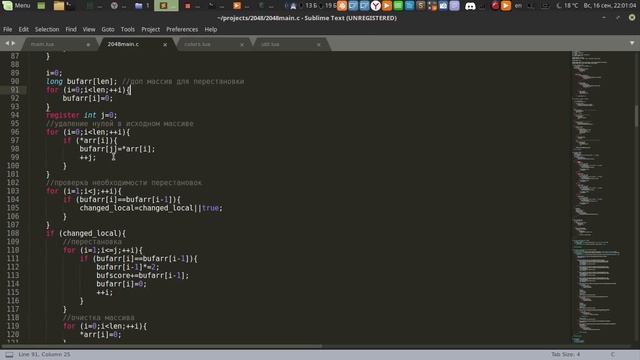Click the green desktop icon in the panel

41,6
